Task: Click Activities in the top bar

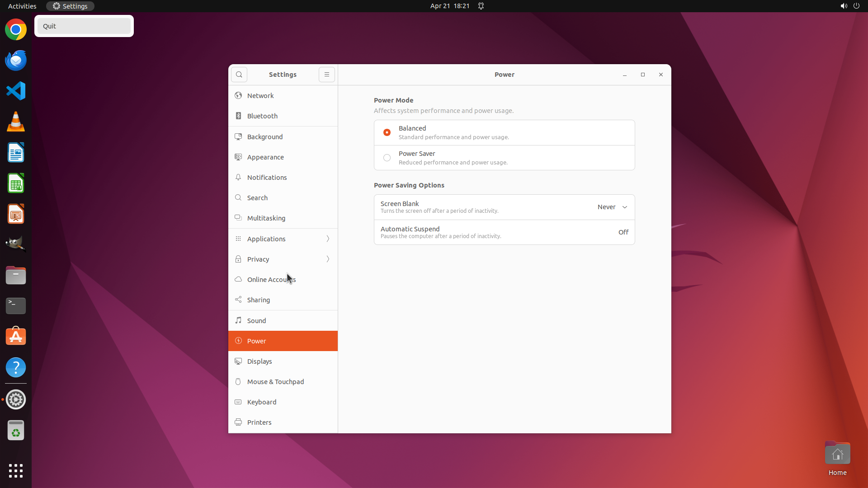Action: (x=22, y=6)
